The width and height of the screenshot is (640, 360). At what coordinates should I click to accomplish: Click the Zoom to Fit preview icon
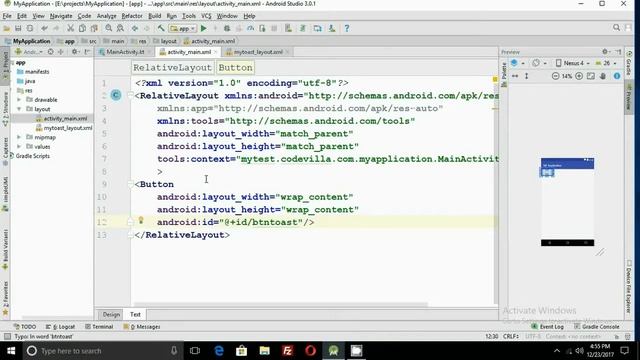591,76
